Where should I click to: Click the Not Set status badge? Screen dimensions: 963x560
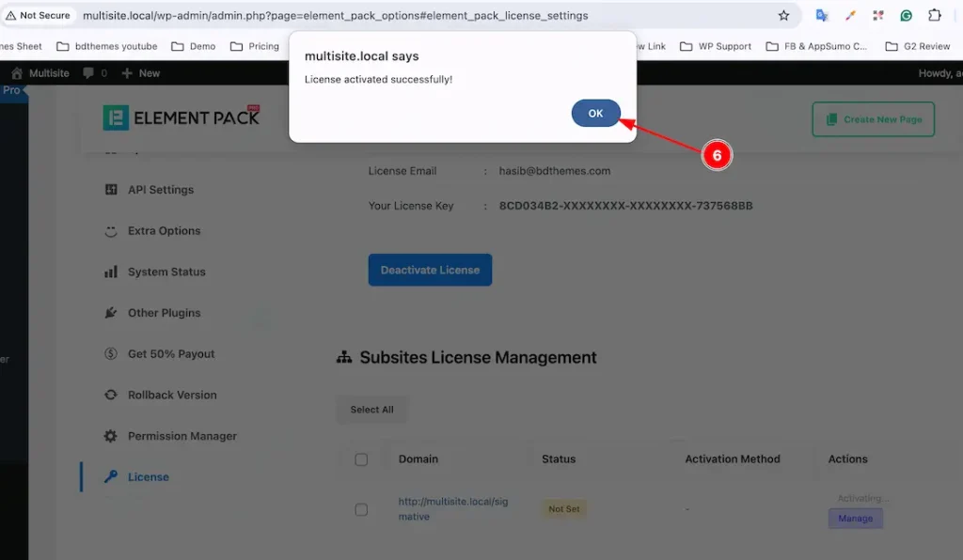[x=564, y=509]
